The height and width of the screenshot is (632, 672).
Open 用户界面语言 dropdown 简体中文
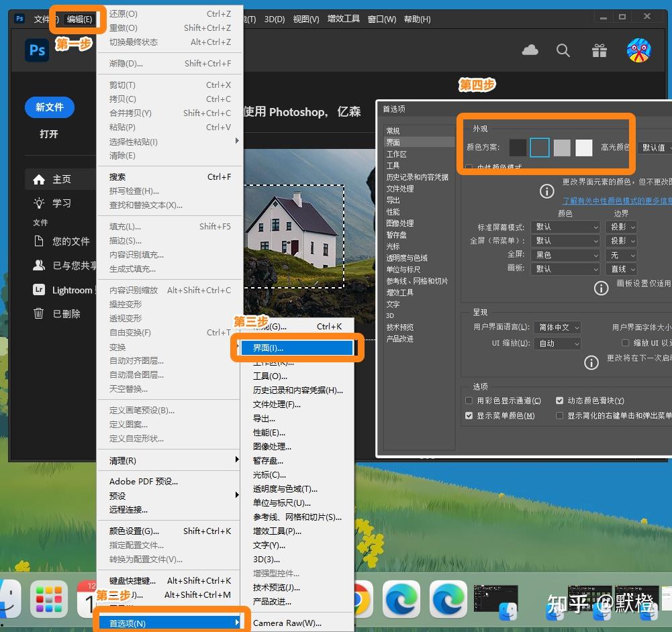coord(557,327)
